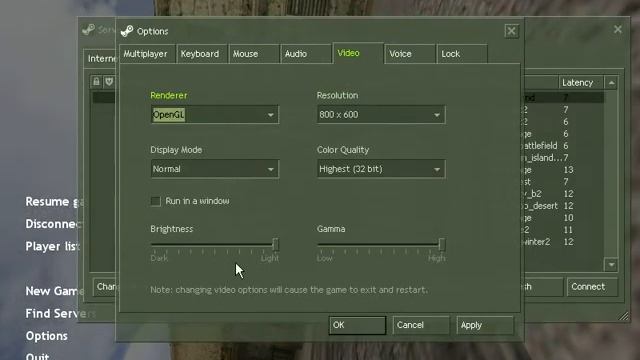Open the Resolution dropdown showing 800 x 600
Image resolution: width=640 pixels, height=360 pixels.
381,115
